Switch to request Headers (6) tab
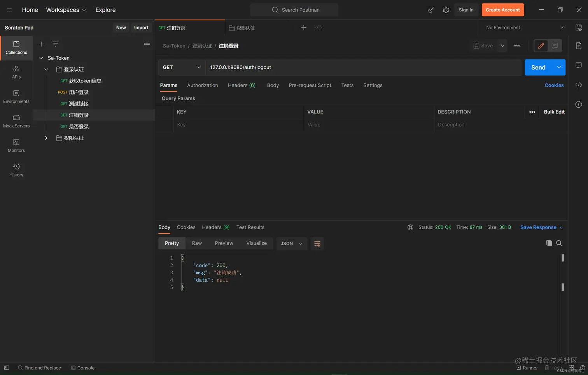Viewport: 588px width, 375px height. coord(241,85)
